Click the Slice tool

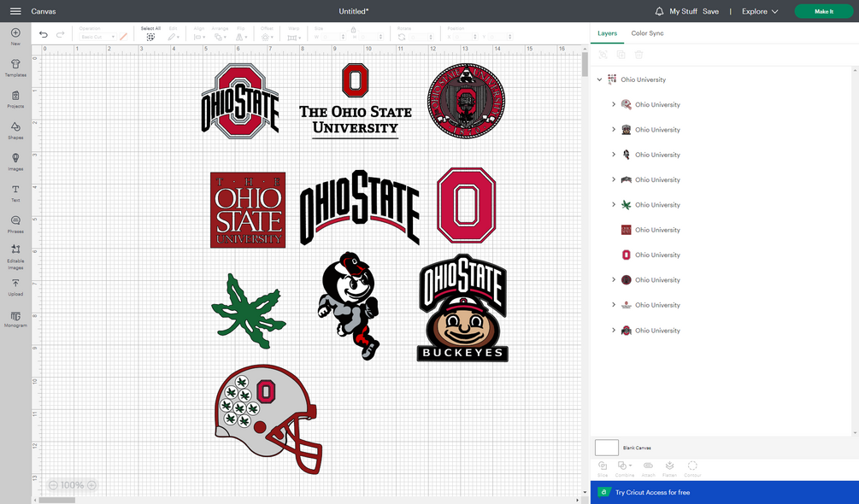[x=603, y=468]
